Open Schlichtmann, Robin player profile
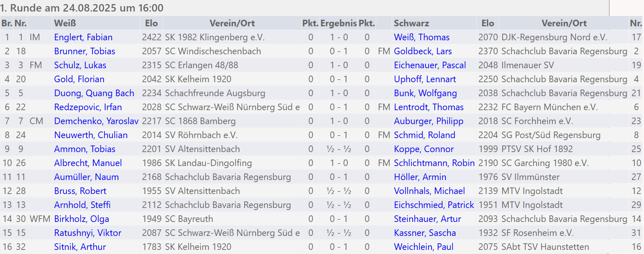This screenshot has width=644, height=254. pyautogui.click(x=434, y=163)
